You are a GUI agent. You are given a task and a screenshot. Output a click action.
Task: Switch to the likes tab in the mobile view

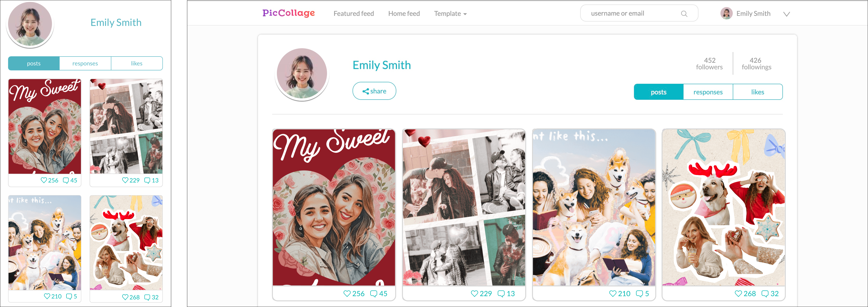click(x=137, y=63)
